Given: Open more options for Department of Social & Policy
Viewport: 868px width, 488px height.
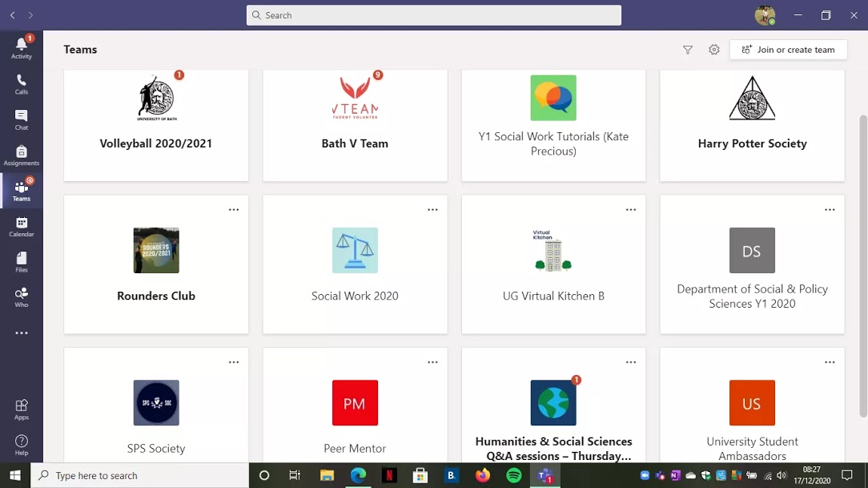Looking at the screenshot, I should point(830,210).
